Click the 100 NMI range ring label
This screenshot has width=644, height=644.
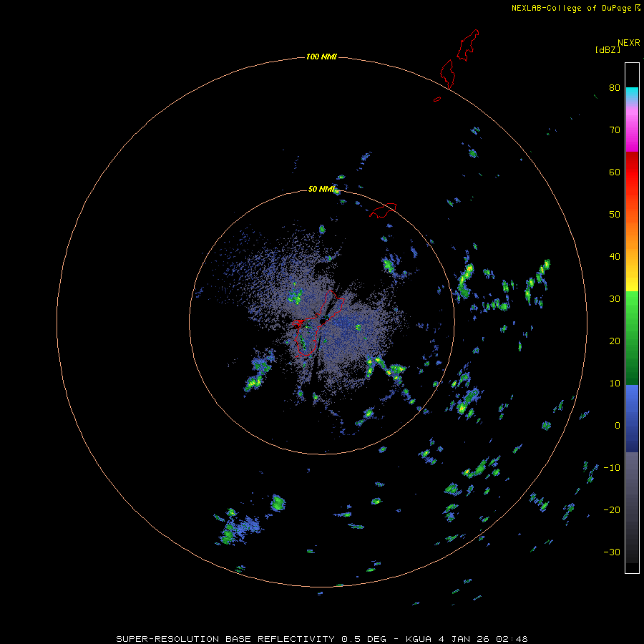pos(321,57)
